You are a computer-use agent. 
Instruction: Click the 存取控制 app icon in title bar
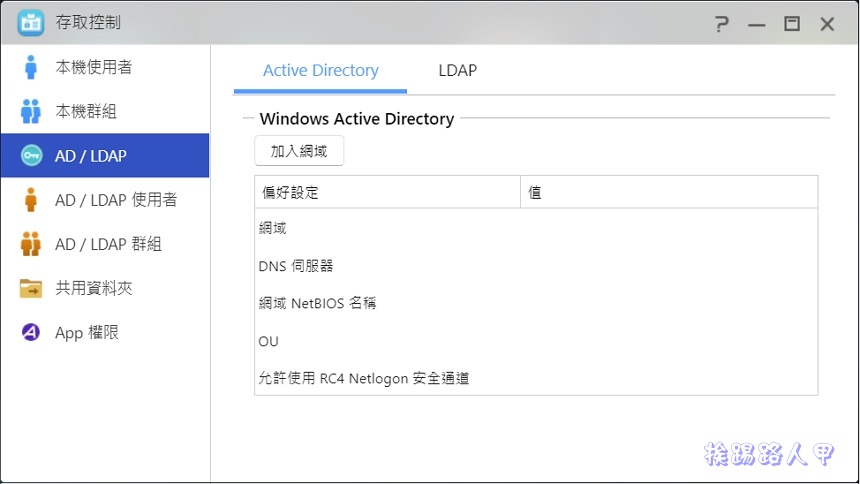tap(31, 22)
